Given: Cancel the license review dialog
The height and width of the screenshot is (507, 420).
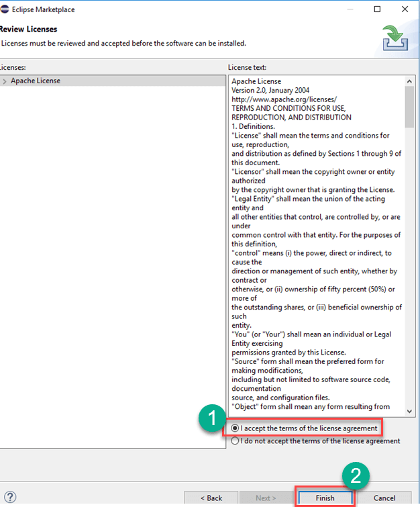Looking at the screenshot, I should pos(384,498).
